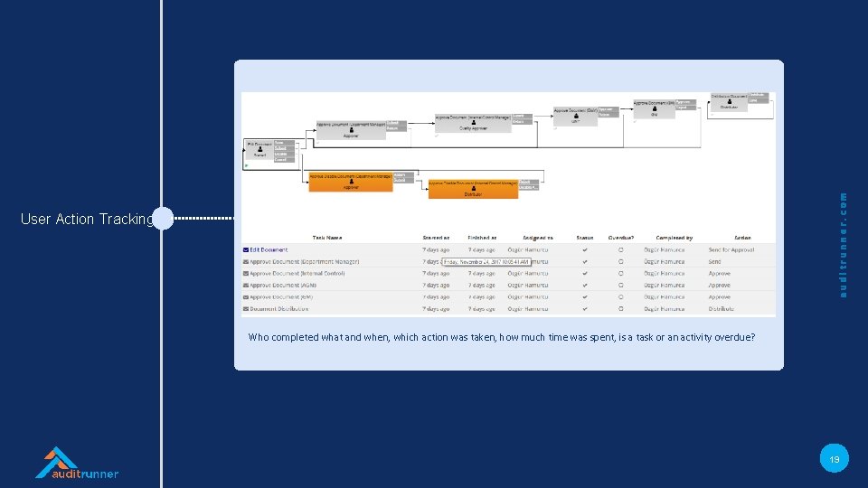
Task: Click the slide page number 19 badge
Action: pos(835,458)
